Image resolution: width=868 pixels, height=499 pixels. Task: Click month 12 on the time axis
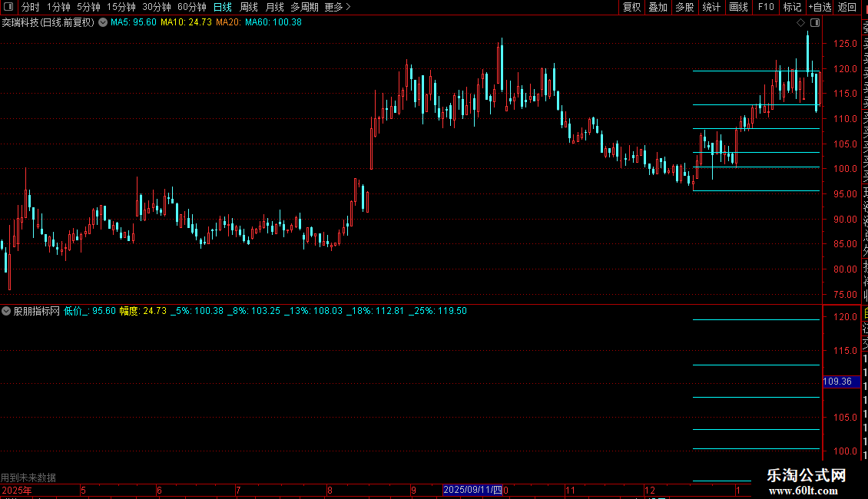pos(650,491)
